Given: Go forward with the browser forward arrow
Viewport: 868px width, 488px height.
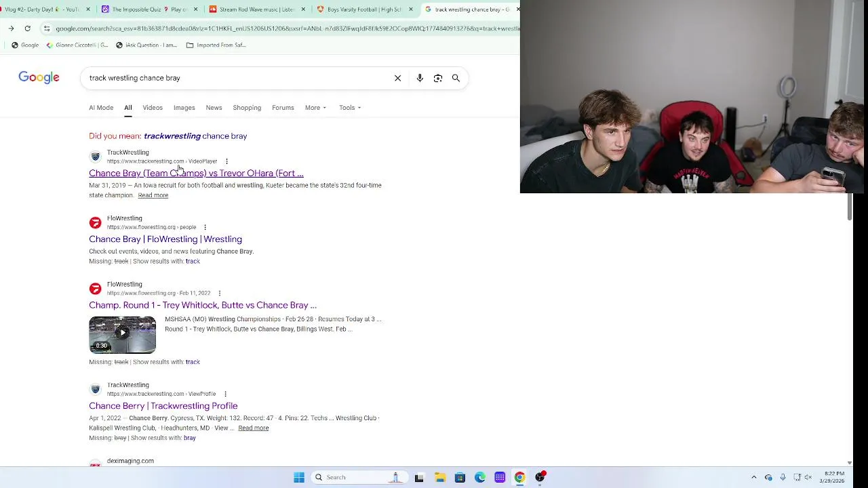Looking at the screenshot, I should coord(11,28).
